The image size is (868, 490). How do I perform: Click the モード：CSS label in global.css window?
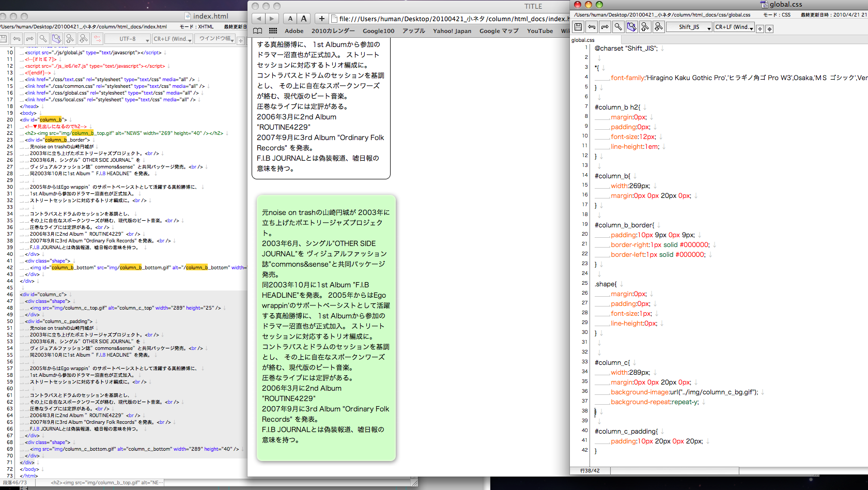point(777,14)
